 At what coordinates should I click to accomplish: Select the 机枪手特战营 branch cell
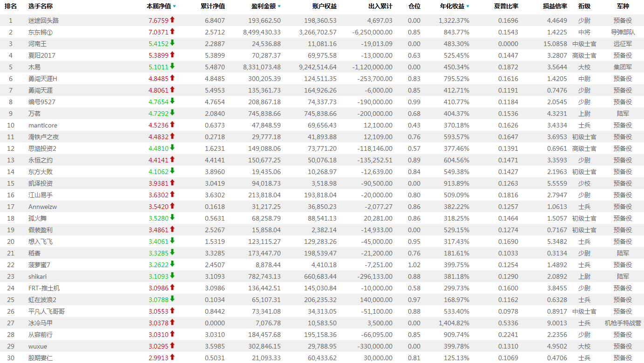click(623, 323)
